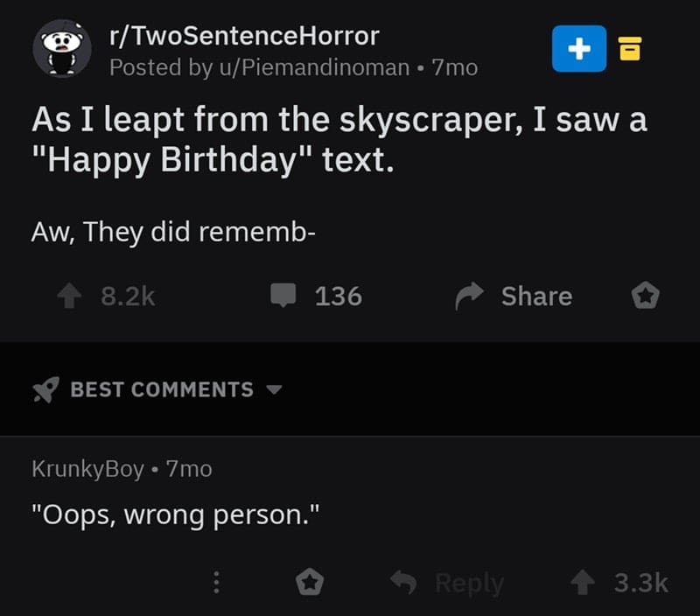Viewport: 700px width, 616px height.
Task: Click the 136 comments count
Action: [338, 297]
